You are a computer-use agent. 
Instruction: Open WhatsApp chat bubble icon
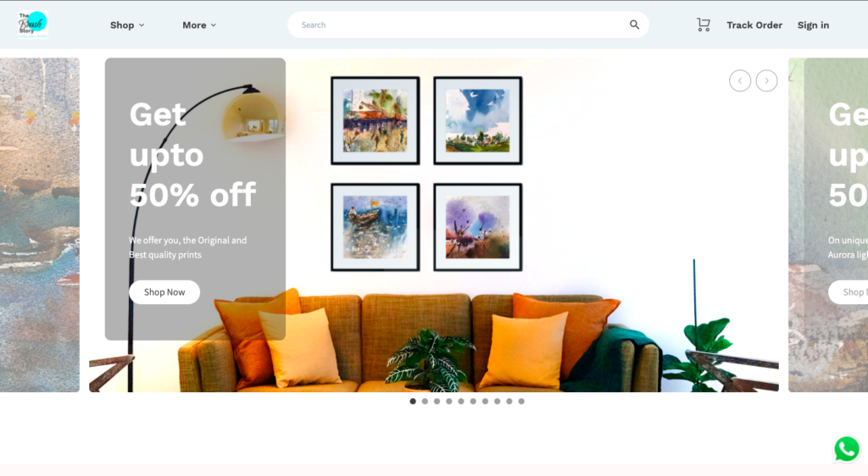pos(847,449)
